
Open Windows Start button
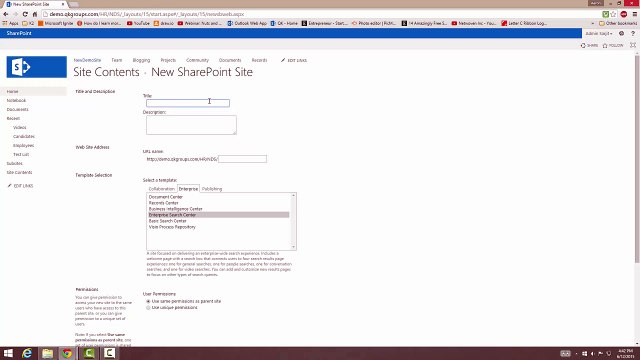(8, 353)
